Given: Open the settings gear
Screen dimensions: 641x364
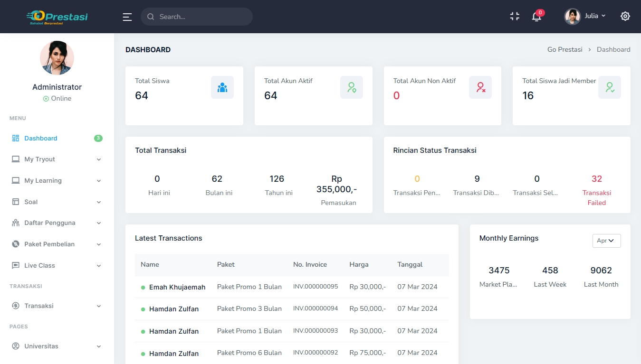Looking at the screenshot, I should (x=625, y=16).
